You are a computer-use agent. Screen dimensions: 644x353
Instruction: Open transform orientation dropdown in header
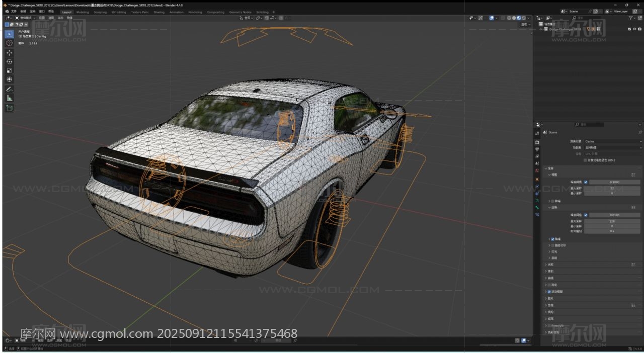pyautogui.click(x=247, y=18)
